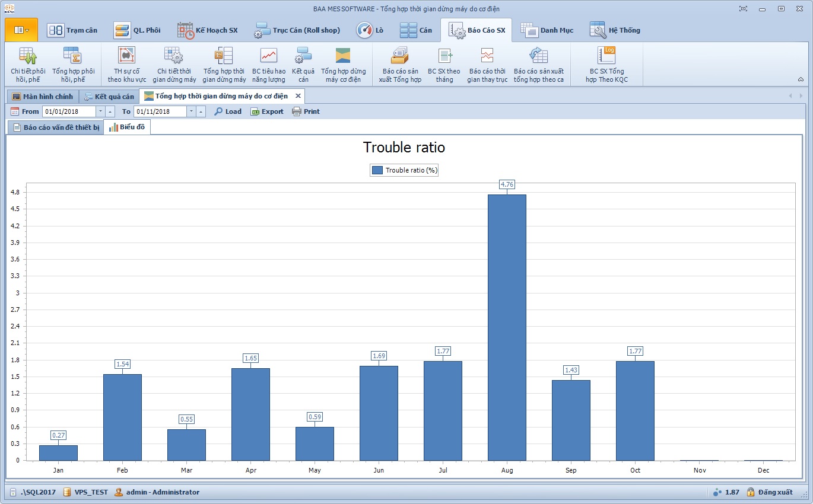The image size is (813, 504).
Task: Open Báo cáo thời gian thay trục
Action: click(x=487, y=65)
